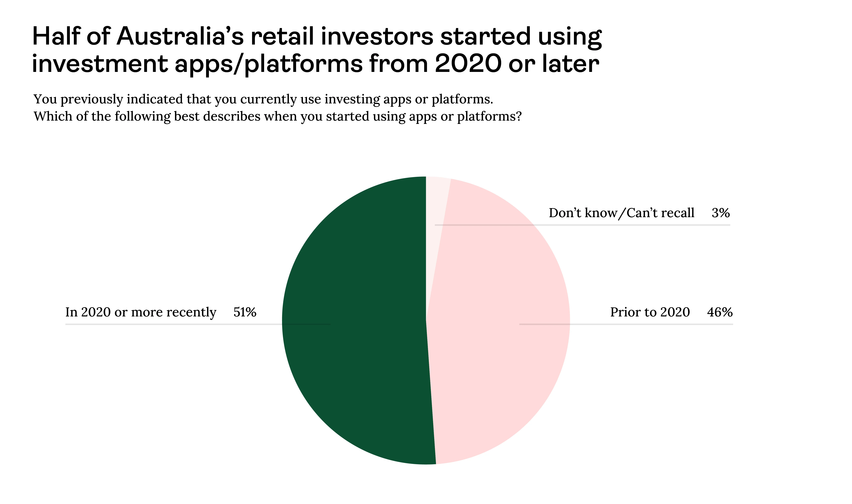Select the "Prior to 2020" label
852x504 pixels.
click(x=650, y=312)
